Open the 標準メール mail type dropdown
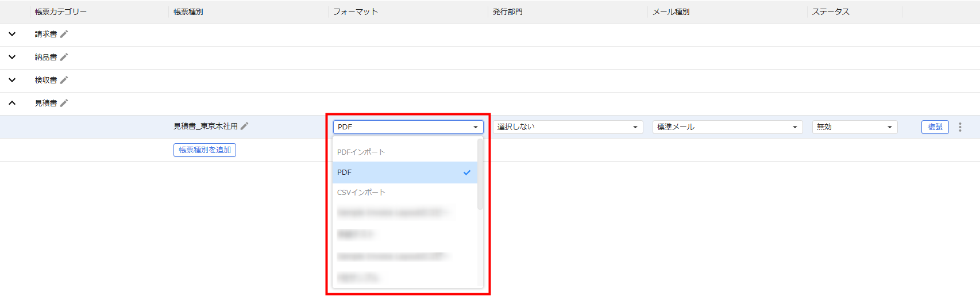 pyautogui.click(x=727, y=127)
